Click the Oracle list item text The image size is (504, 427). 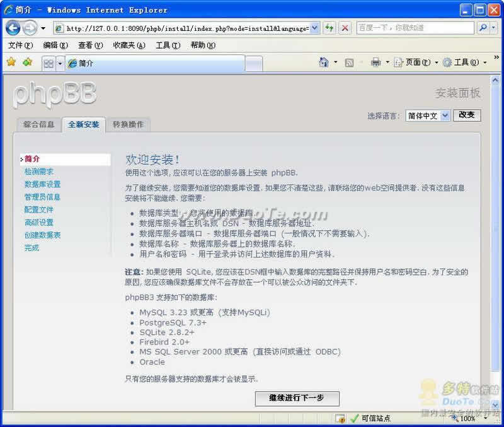(x=152, y=362)
